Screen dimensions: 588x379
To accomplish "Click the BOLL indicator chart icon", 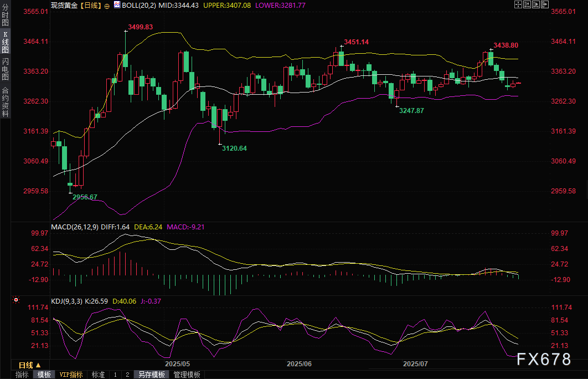I will point(116,4).
